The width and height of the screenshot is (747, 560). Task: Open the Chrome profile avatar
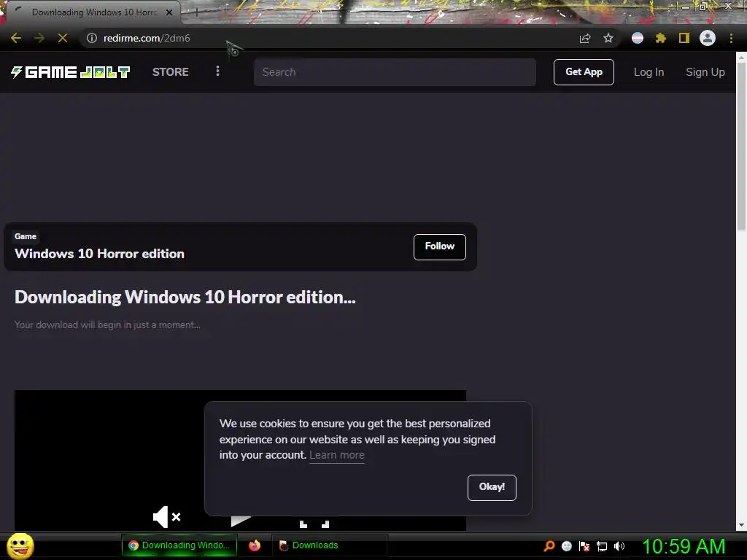(x=708, y=38)
